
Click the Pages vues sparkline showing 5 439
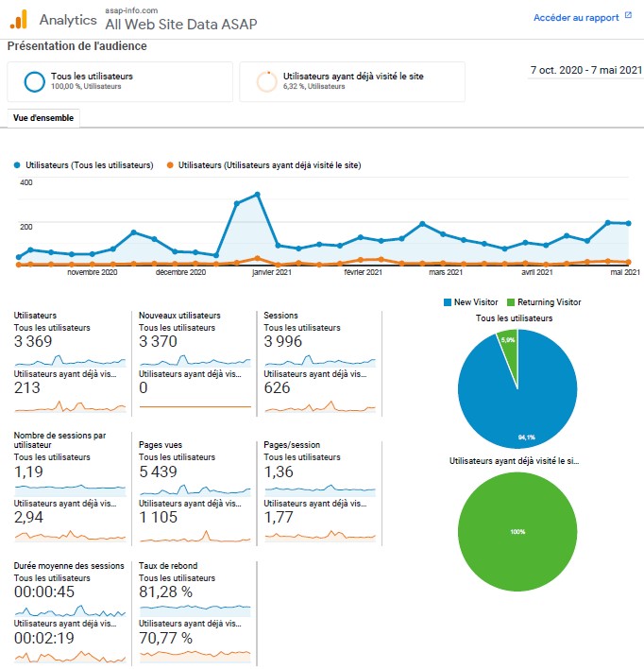195,489
